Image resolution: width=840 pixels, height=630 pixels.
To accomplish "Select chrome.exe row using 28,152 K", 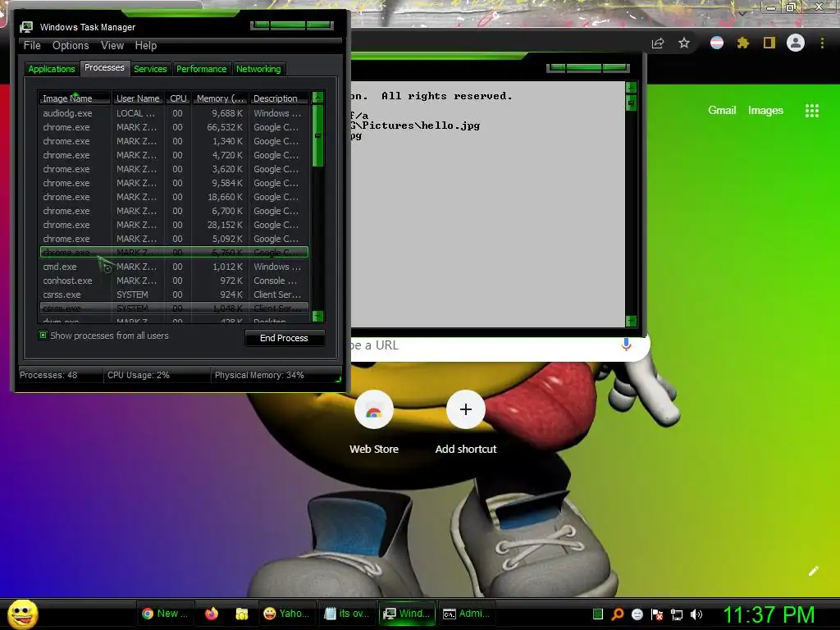I will click(174, 225).
